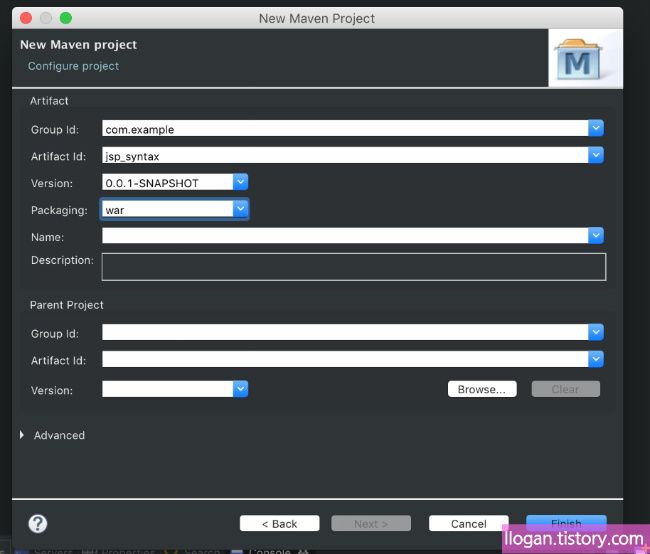Click the 'Parent Project' group label

(x=67, y=305)
